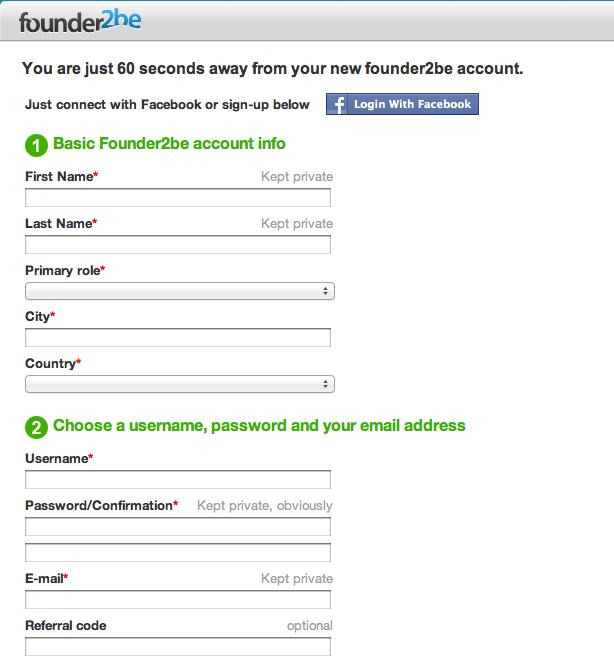Click the Facebook f icon

(339, 104)
